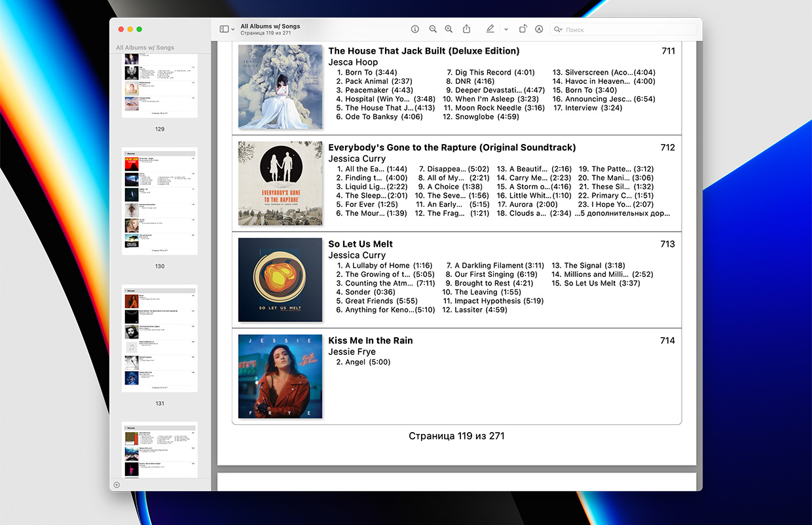The width and height of the screenshot is (812, 525).
Task: Click the So Let Us Melt cover
Action: (280, 280)
